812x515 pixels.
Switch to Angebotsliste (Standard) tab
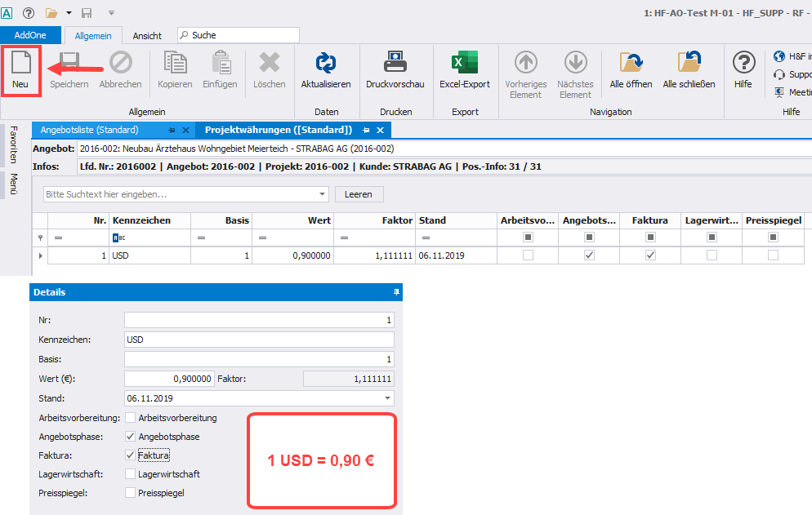coord(90,130)
